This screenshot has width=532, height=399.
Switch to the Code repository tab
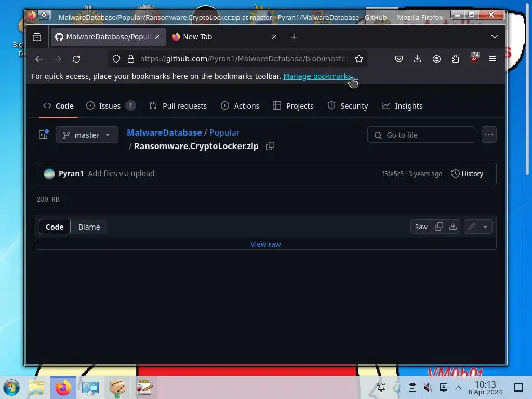point(58,106)
